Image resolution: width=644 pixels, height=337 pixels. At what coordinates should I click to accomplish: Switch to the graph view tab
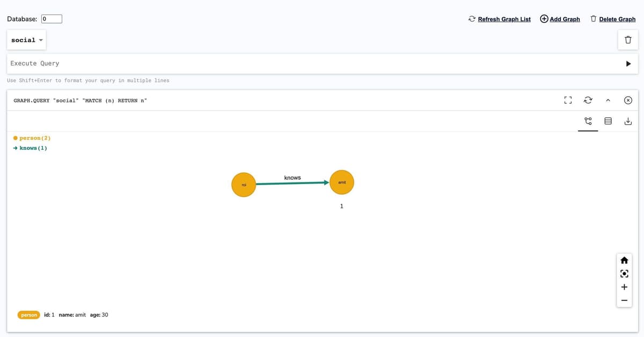click(x=588, y=121)
